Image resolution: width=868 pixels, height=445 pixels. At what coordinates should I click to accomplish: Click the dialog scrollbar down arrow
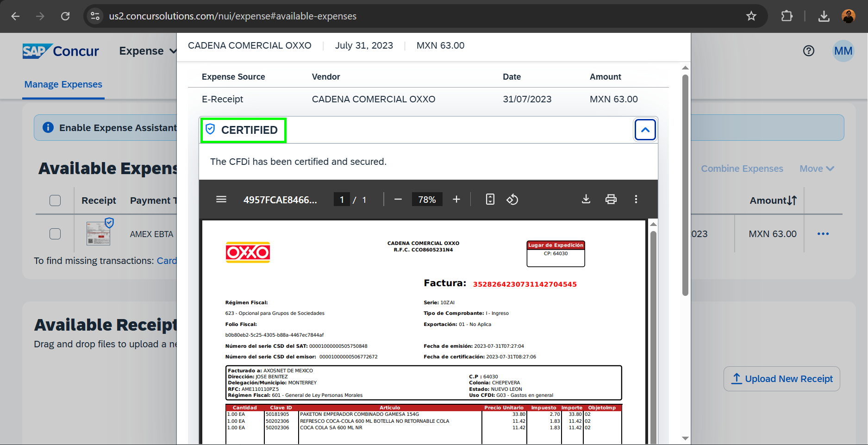coord(685,438)
